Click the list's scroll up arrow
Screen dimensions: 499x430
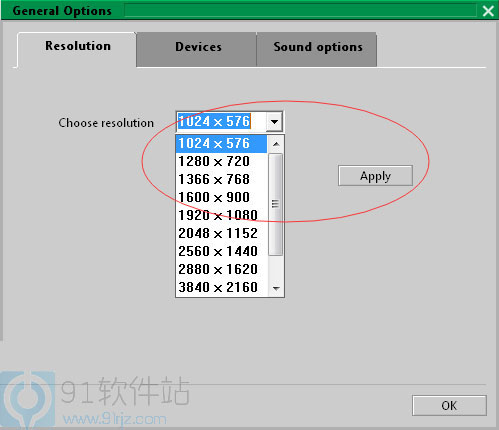276,144
